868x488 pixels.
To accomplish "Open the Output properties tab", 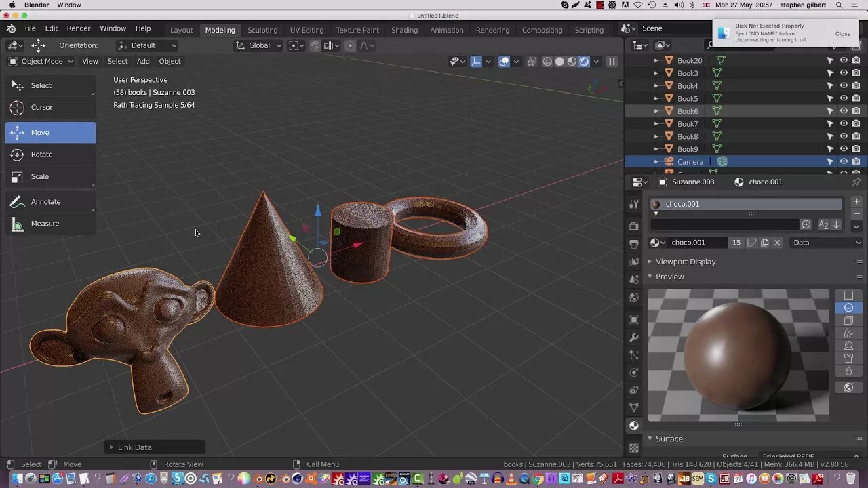I will [634, 243].
